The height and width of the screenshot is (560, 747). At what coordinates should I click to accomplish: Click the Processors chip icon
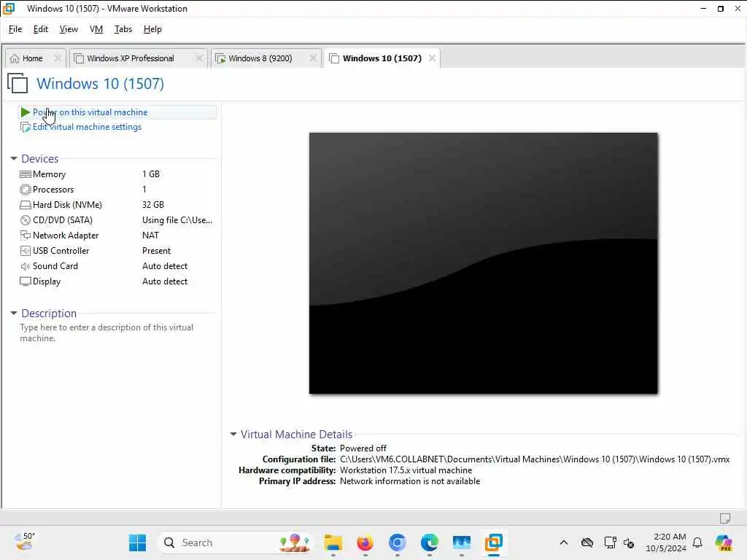click(x=26, y=190)
